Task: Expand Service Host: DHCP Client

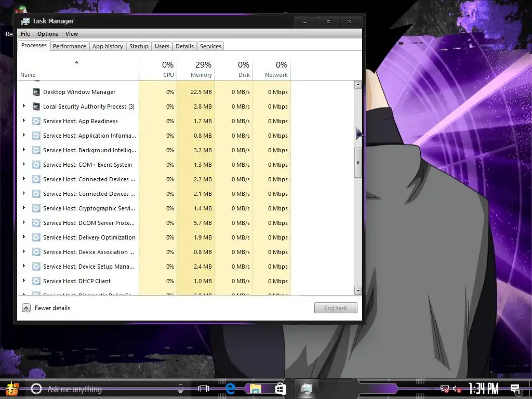Action: pyautogui.click(x=24, y=281)
